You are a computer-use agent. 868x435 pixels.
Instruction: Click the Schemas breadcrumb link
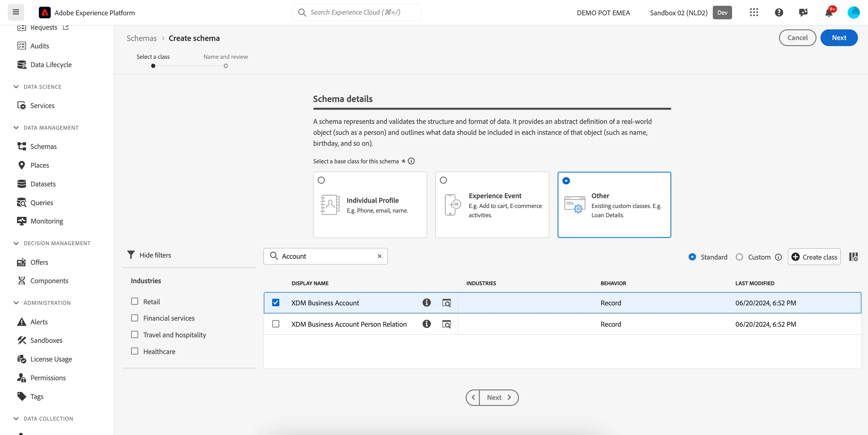[x=141, y=38]
